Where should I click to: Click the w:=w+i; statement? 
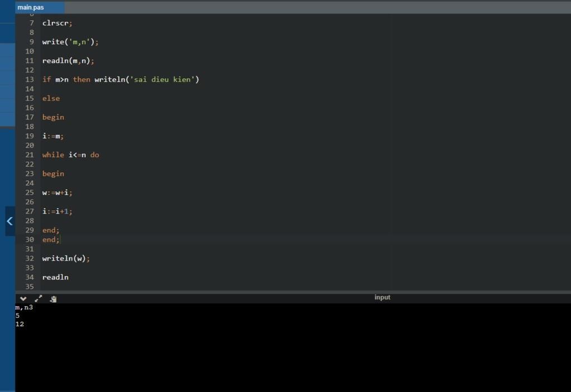pos(57,193)
